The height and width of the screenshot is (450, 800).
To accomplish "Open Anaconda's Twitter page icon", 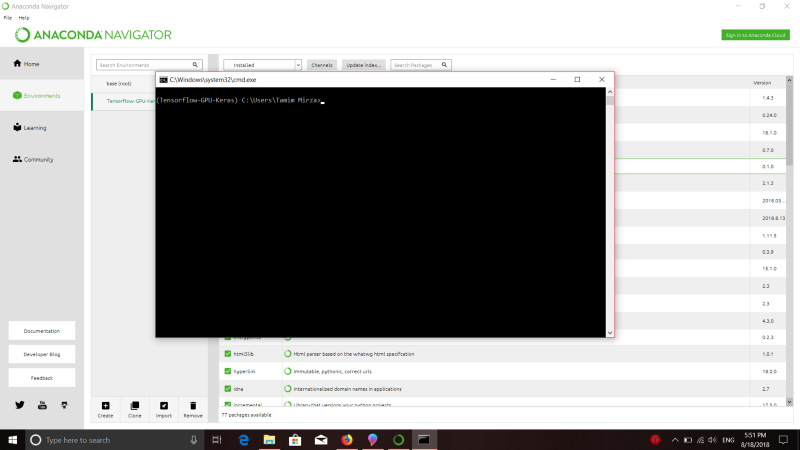I will 20,405.
